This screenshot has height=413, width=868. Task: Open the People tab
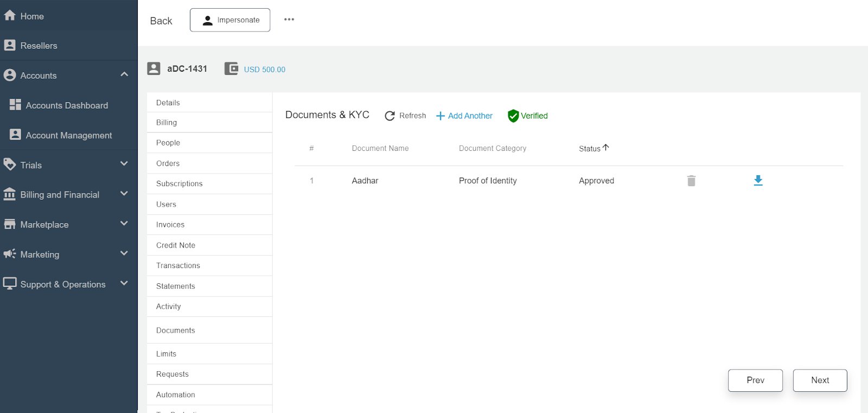click(x=209, y=143)
